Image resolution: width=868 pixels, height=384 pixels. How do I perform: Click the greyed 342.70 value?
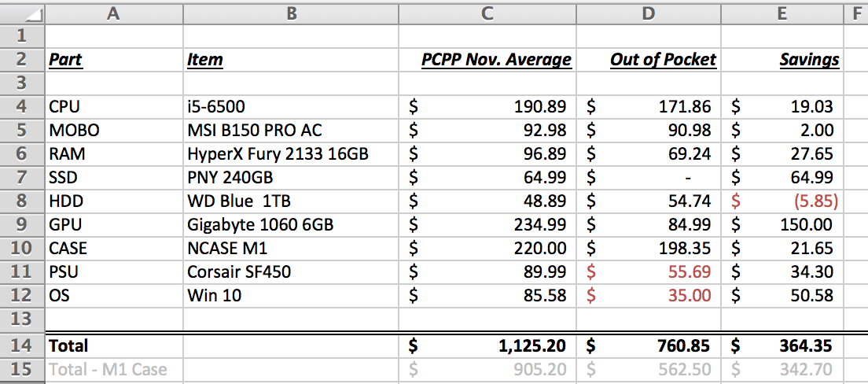(x=807, y=369)
